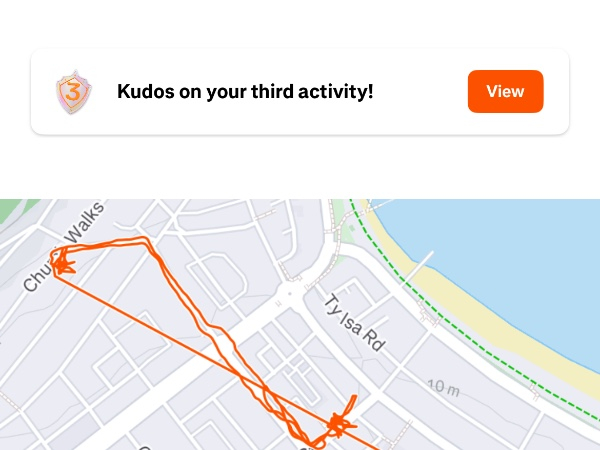
Task: Select the route scribble marker at bottom of map
Action: tap(338, 424)
